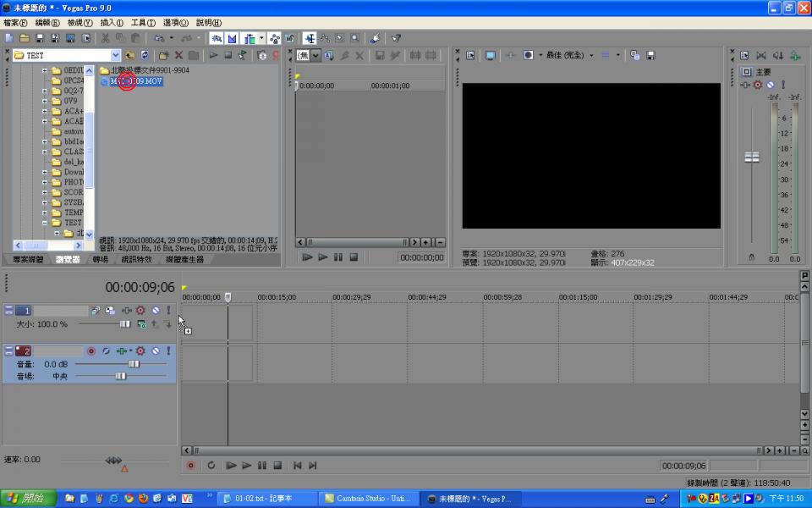Viewport: 812px width, 508px height.
Task: Click audio track 2 volume slider
Action: (x=133, y=363)
